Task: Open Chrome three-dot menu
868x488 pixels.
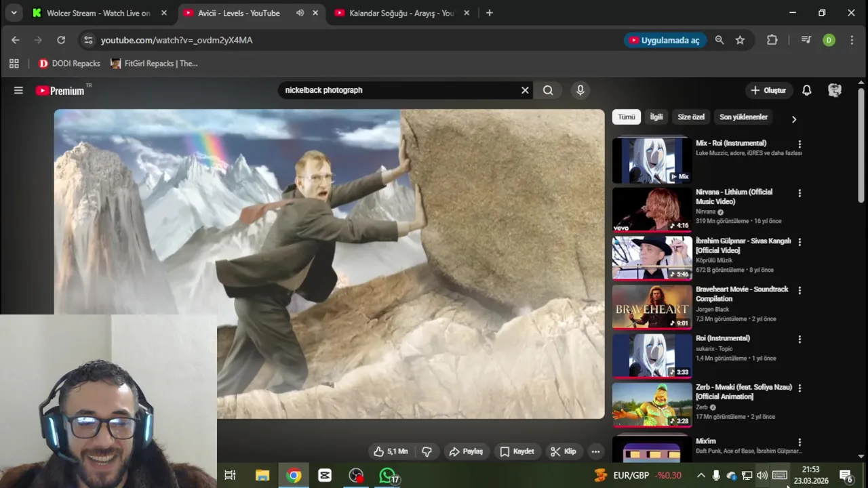Action: pos(851,40)
